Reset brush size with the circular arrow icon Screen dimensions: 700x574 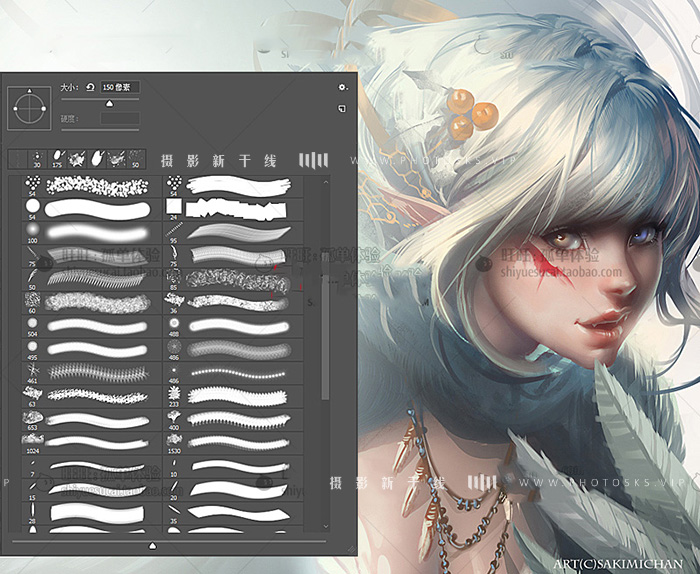[90, 87]
